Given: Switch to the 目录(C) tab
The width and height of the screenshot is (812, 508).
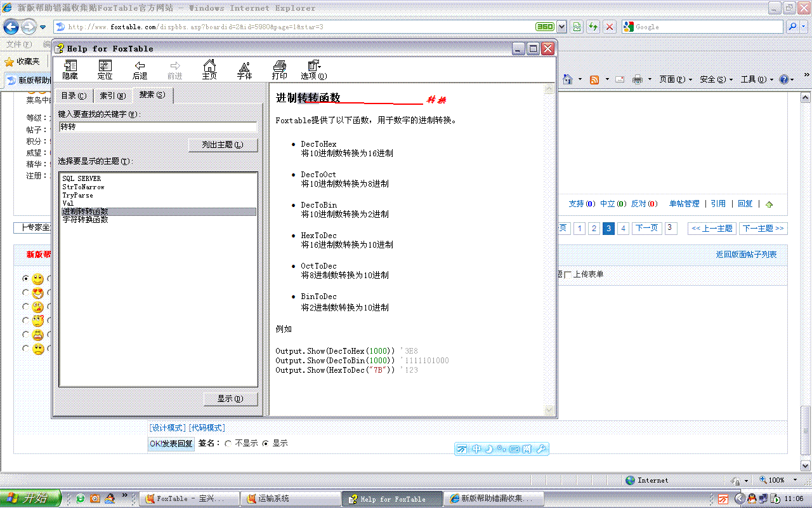Looking at the screenshot, I should click(73, 96).
